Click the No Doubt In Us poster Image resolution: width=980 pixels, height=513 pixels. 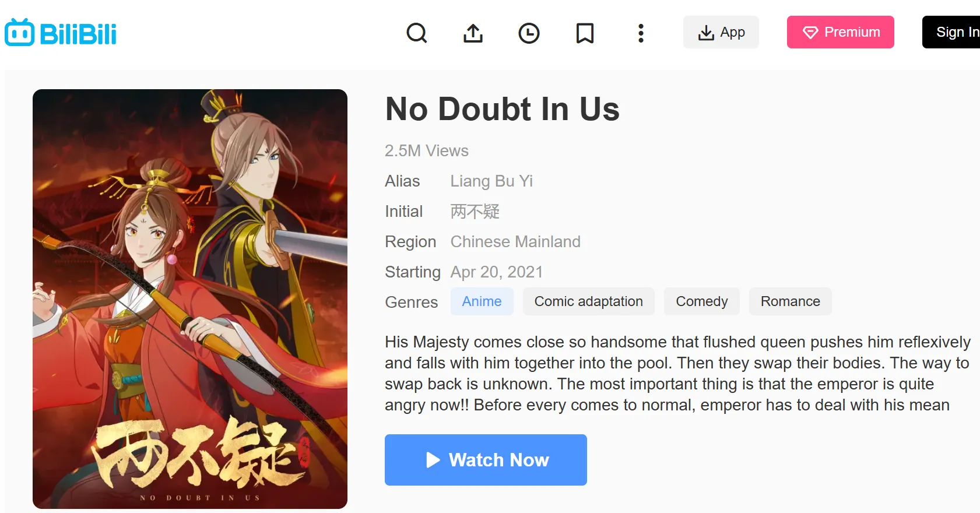(x=190, y=299)
